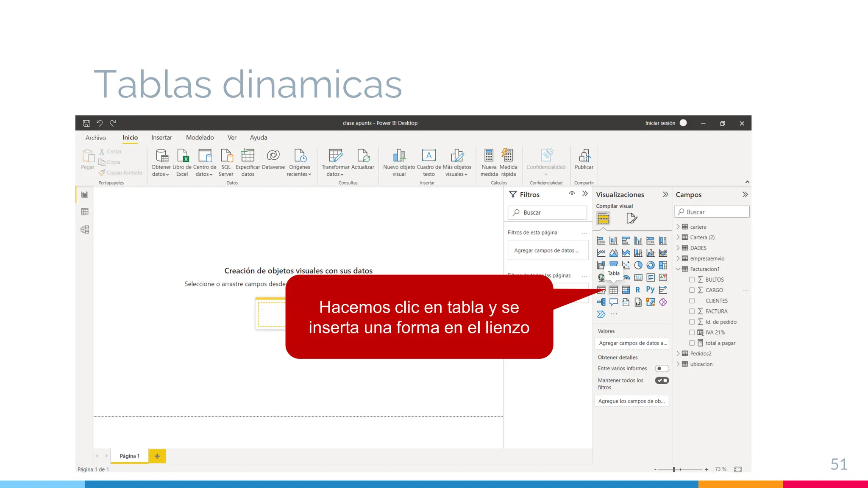Check the CLIENTES field checkbox
The width and height of the screenshot is (868, 488).
[692, 301]
